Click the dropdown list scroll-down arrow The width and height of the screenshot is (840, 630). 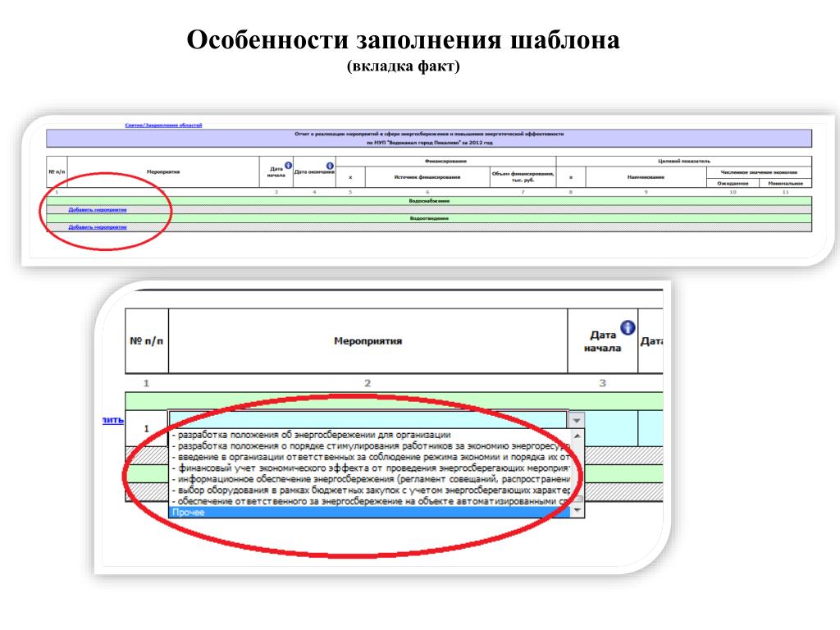[x=577, y=510]
